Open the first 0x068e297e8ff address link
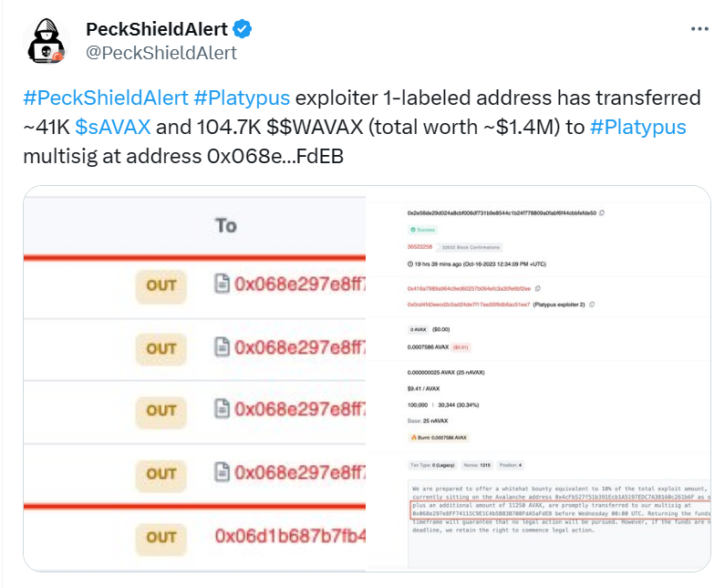 (x=299, y=284)
